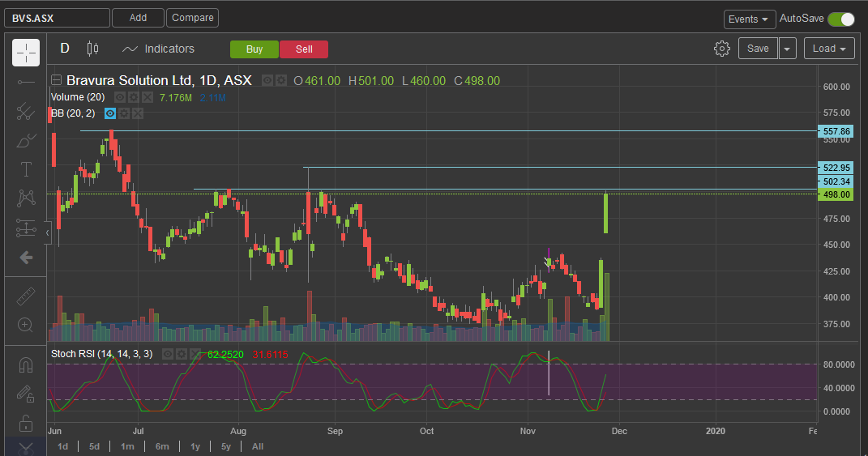Click the 557.86 horizontal line price label
The height and width of the screenshot is (456, 868).
tap(836, 131)
